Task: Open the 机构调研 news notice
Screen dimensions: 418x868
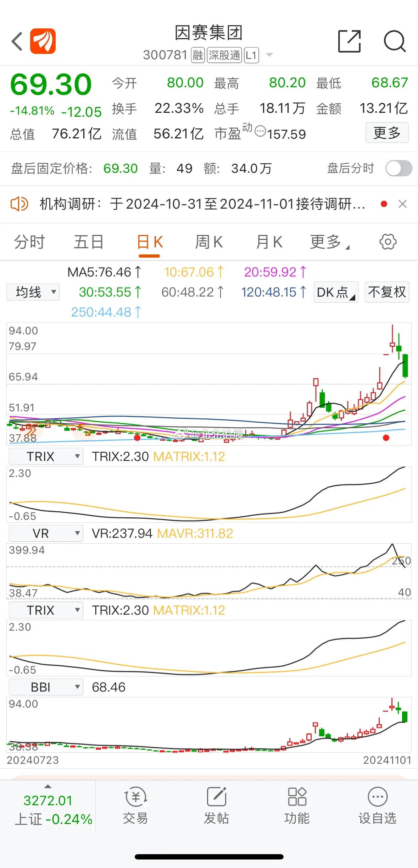Action: coord(202,204)
